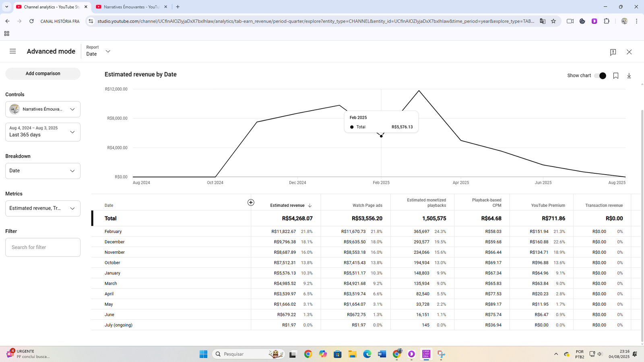Click the Feb 2025 data point on chart
Viewport: 644px width, 362px height.
[x=381, y=136]
